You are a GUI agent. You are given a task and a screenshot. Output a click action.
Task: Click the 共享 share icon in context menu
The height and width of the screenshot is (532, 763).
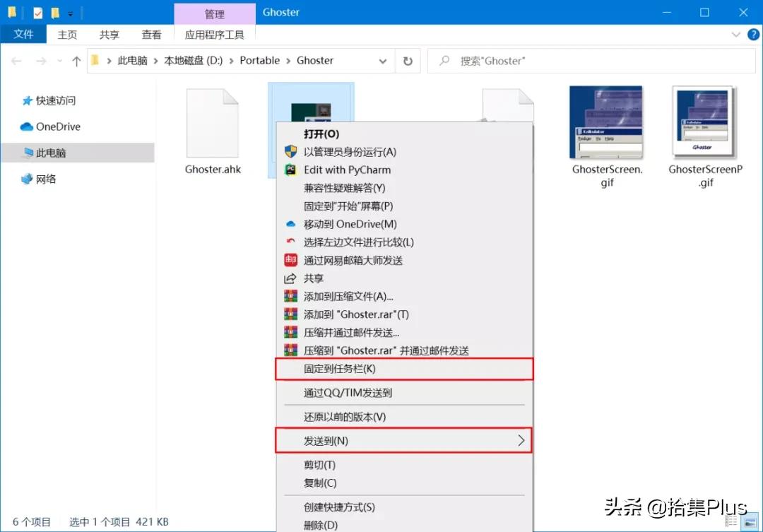click(290, 278)
